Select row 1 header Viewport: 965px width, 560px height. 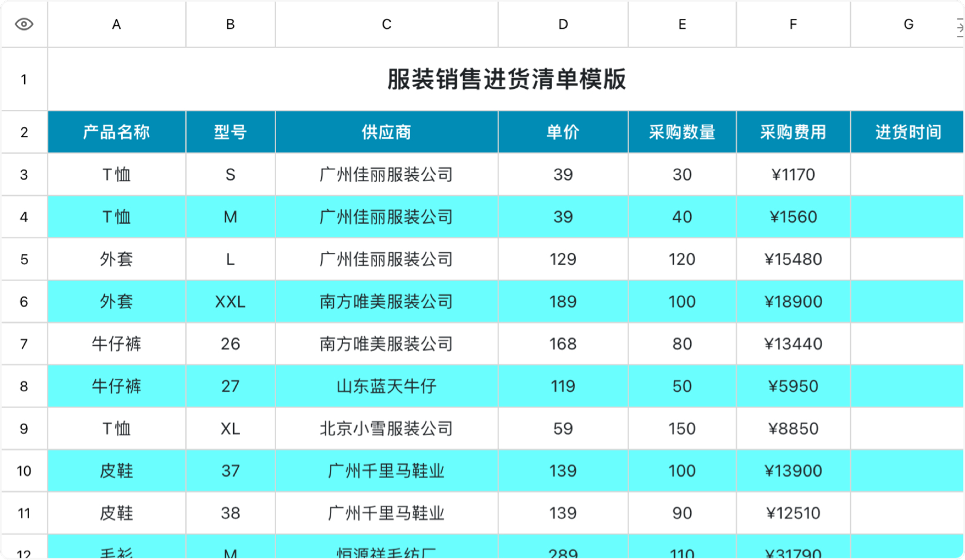coord(24,79)
